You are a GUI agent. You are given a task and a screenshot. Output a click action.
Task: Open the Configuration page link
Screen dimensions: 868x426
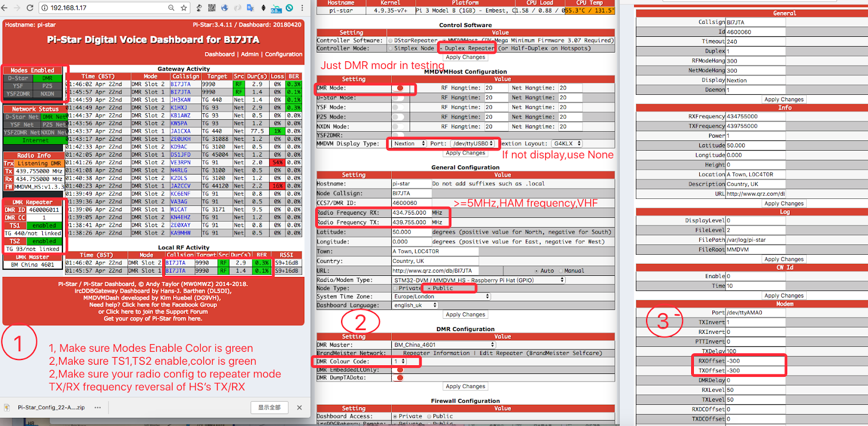click(284, 54)
